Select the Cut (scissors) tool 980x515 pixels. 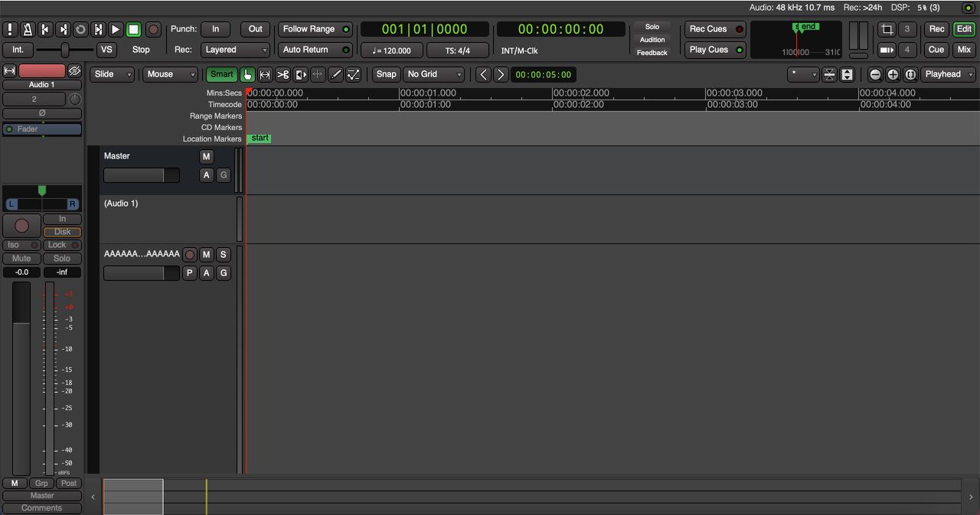pyautogui.click(x=283, y=74)
